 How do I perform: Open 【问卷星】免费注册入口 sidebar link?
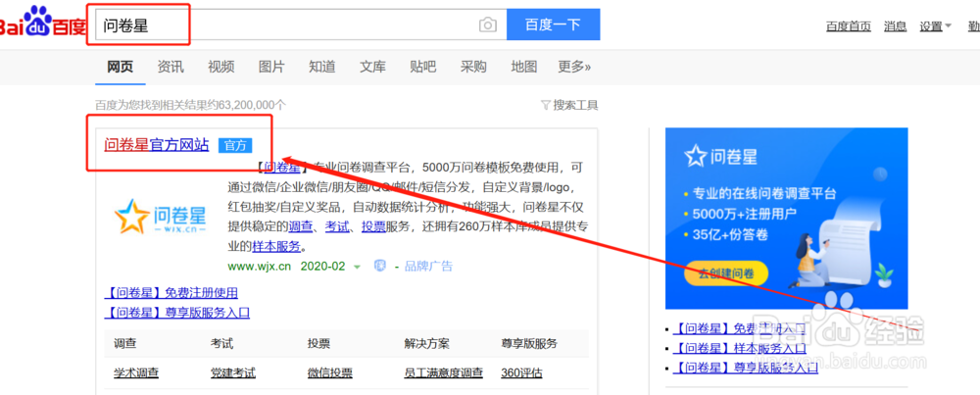[739, 328]
